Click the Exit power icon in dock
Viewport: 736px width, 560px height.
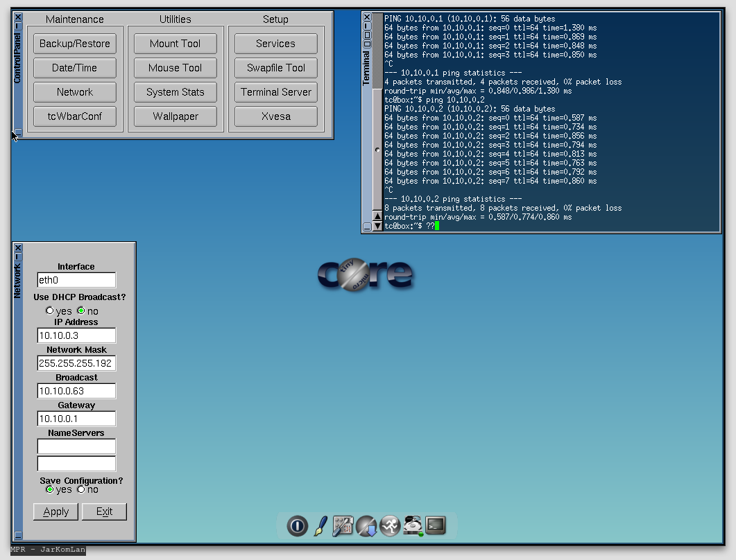point(298,526)
